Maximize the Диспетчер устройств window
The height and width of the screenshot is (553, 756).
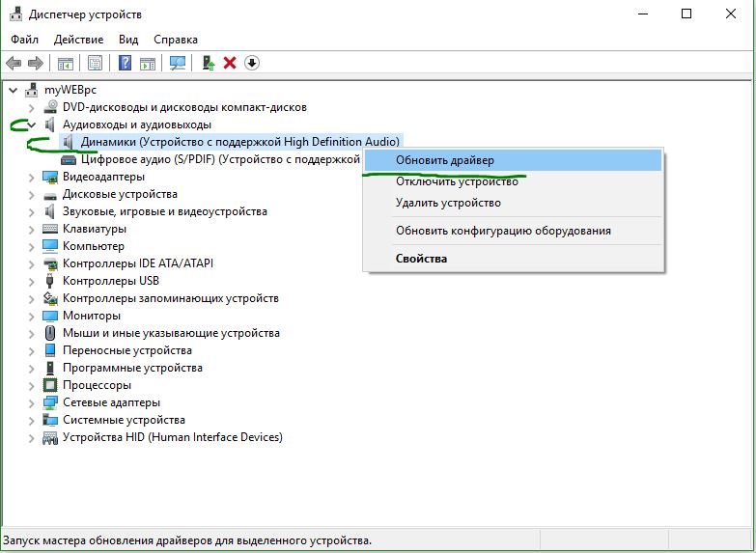686,14
